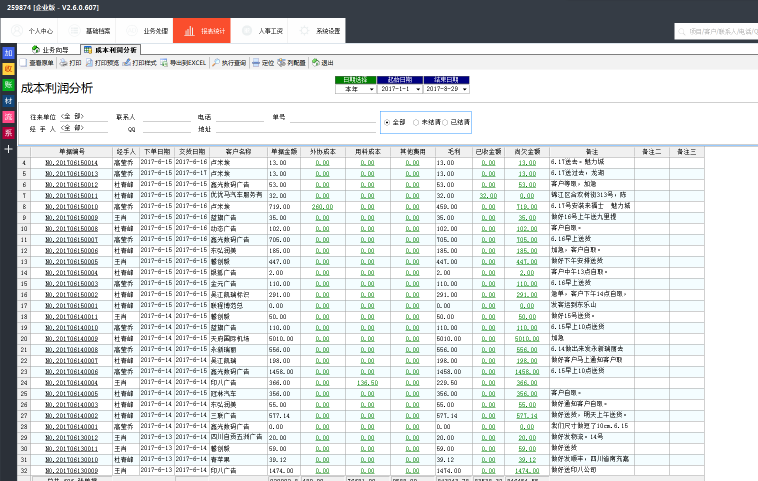Select the 全部 radio button
The image size is (758, 481).
click(388, 122)
